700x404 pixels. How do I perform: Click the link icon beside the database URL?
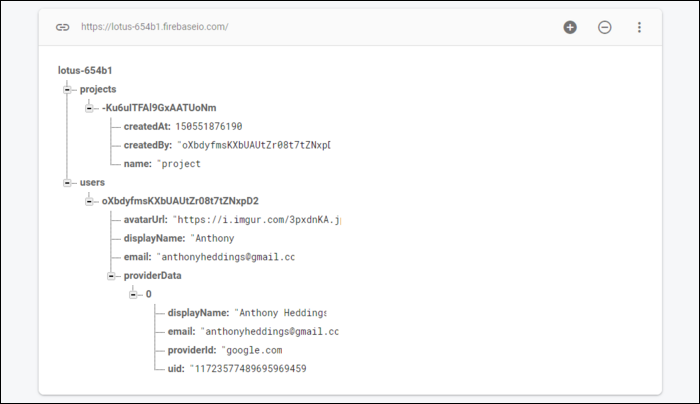(x=62, y=27)
